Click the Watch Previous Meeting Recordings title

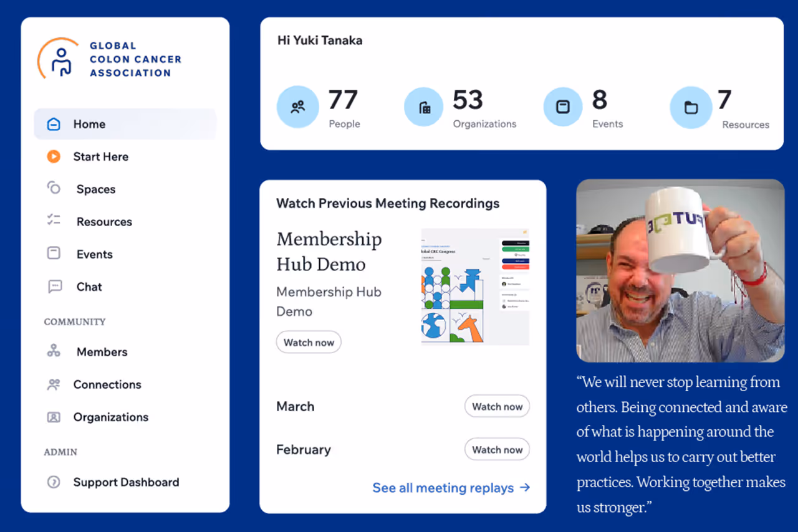[x=388, y=203]
